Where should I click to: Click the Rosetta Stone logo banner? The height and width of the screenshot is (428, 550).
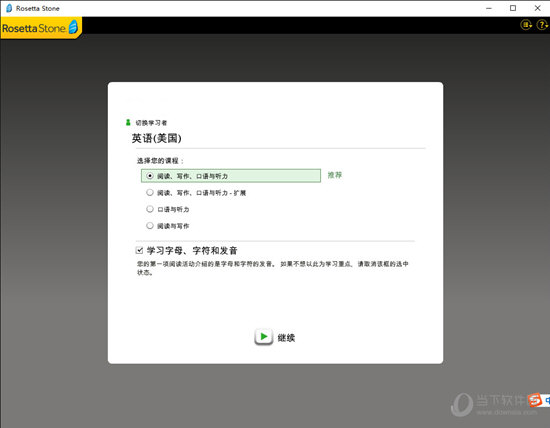(x=41, y=28)
